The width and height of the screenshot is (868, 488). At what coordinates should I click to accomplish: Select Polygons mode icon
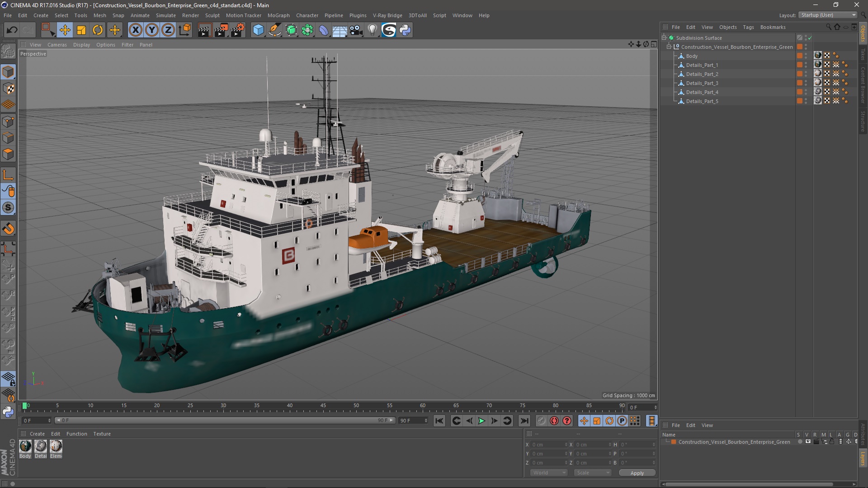click(8, 154)
